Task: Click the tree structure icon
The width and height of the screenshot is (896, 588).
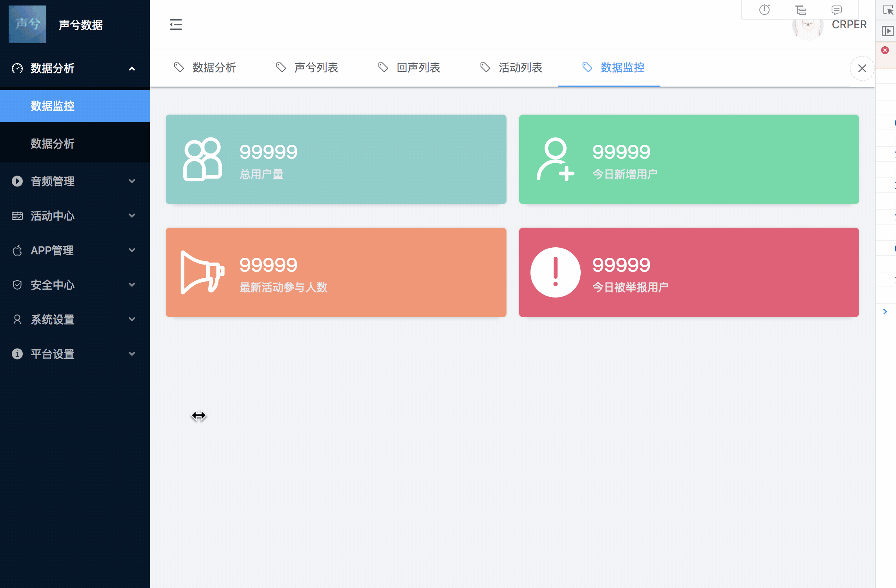Action: click(x=800, y=9)
